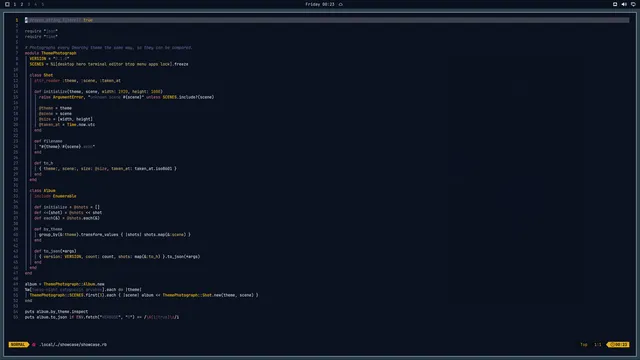Click the 00:23 clock segment in statusline
The width and height of the screenshot is (640, 360).
click(619, 344)
